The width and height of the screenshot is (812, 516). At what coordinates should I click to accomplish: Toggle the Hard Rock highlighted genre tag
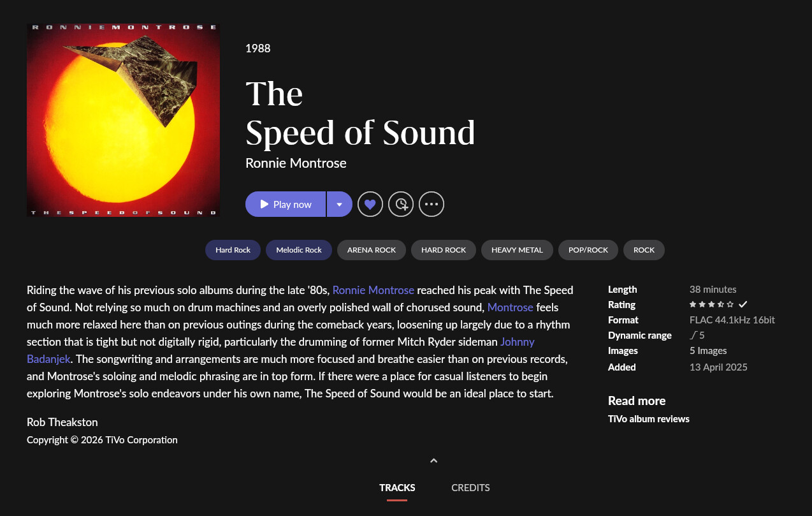233,250
